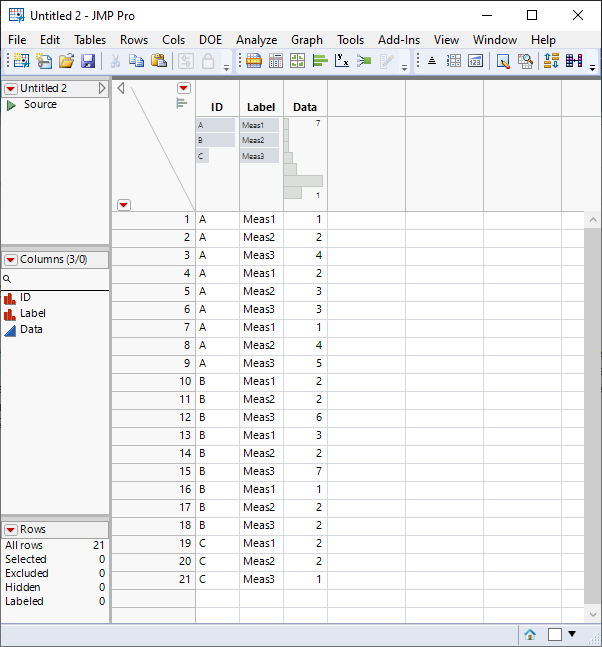Click the New Script icon
Viewport: 602px width, 647px height.
pyautogui.click(x=44, y=61)
